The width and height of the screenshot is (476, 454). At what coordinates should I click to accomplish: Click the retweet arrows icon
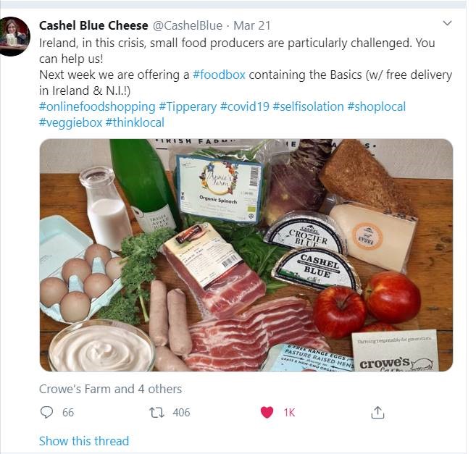point(156,413)
